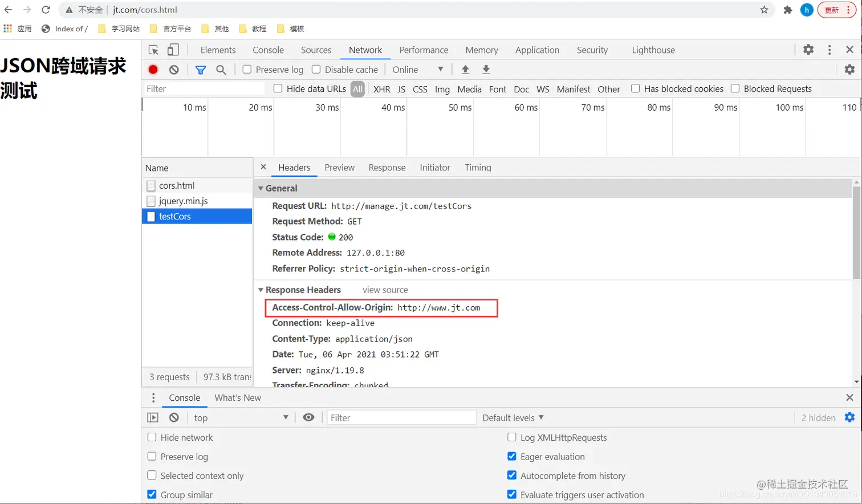This screenshot has width=862, height=504.
Task: Open the Performance tab
Action: [424, 50]
